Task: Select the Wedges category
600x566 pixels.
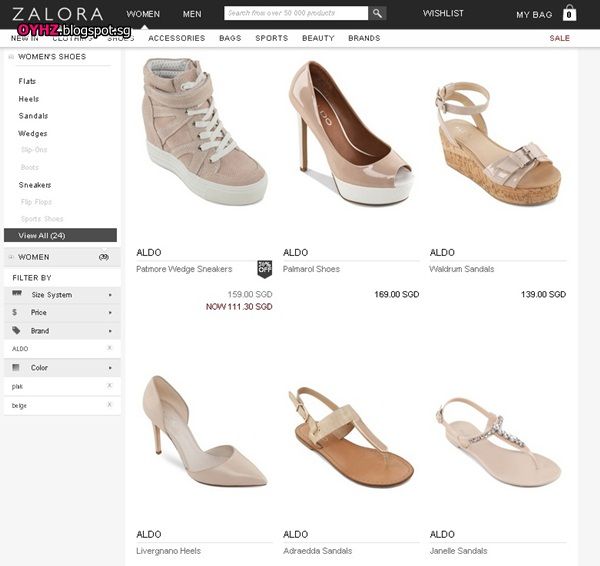Action: point(33,134)
